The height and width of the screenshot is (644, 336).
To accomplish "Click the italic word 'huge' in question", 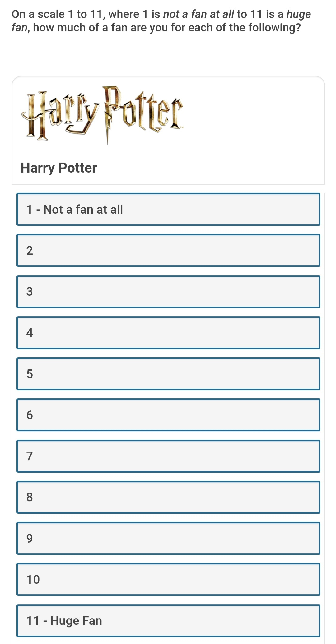I will 299,15.
